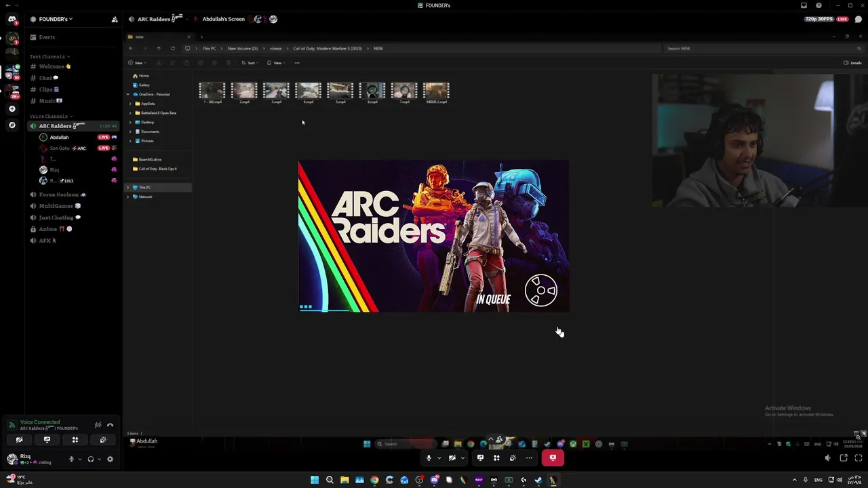The width and height of the screenshot is (868, 488).
Task: Disconnect from voice using hang-up icon
Action: (x=110, y=425)
